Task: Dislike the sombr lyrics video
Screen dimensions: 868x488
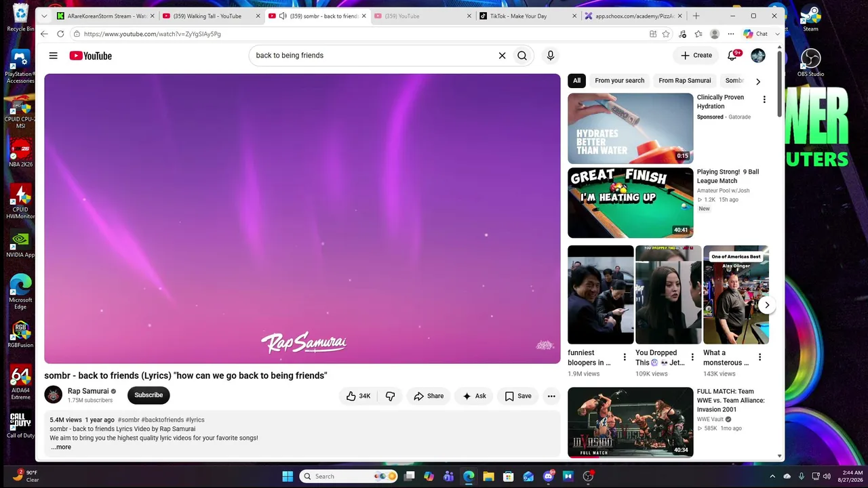Action: pyautogui.click(x=391, y=396)
